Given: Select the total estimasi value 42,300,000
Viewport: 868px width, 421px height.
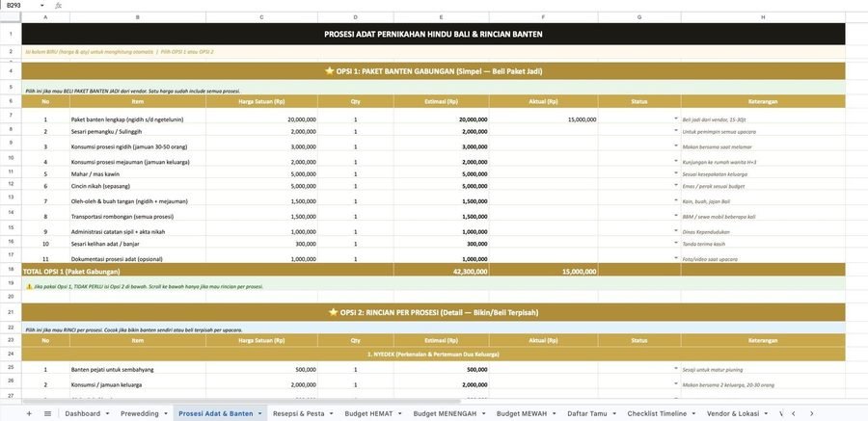Looking at the screenshot, I should pyautogui.click(x=441, y=272).
